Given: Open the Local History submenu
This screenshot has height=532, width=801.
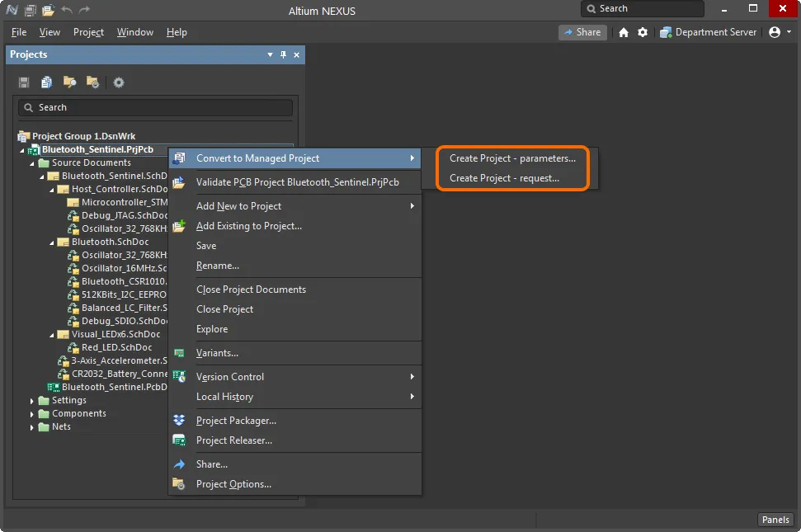Looking at the screenshot, I should [294, 397].
